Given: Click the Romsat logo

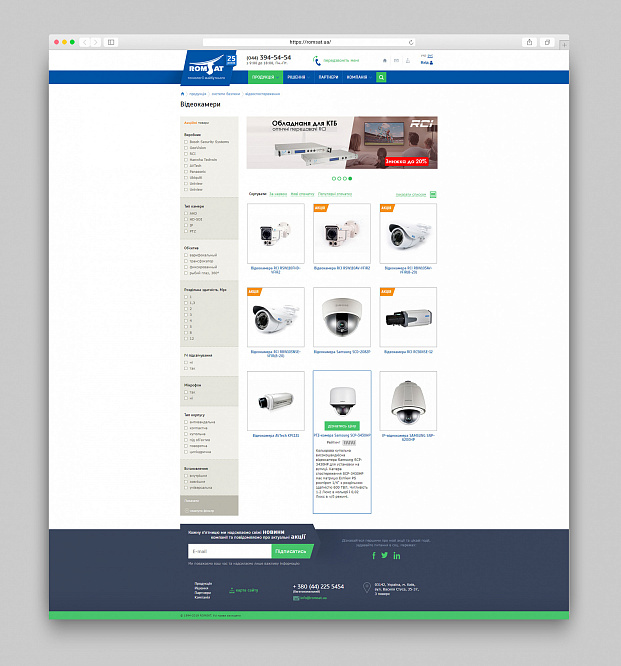Looking at the screenshot, I should point(209,67).
